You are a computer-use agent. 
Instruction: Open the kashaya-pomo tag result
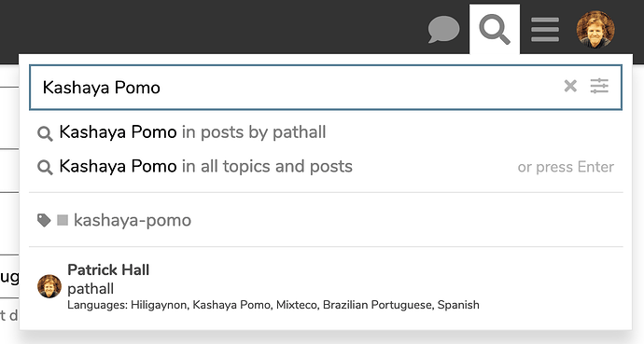pos(326,220)
